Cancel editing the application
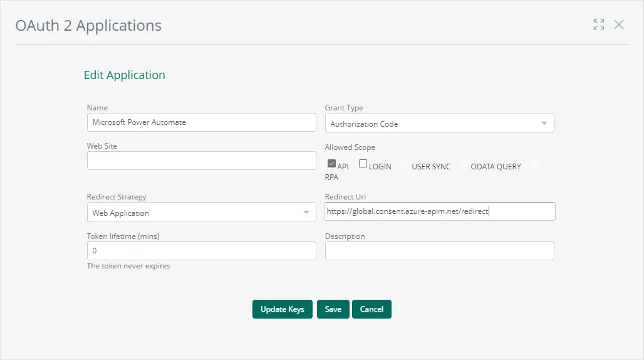 [x=371, y=309]
